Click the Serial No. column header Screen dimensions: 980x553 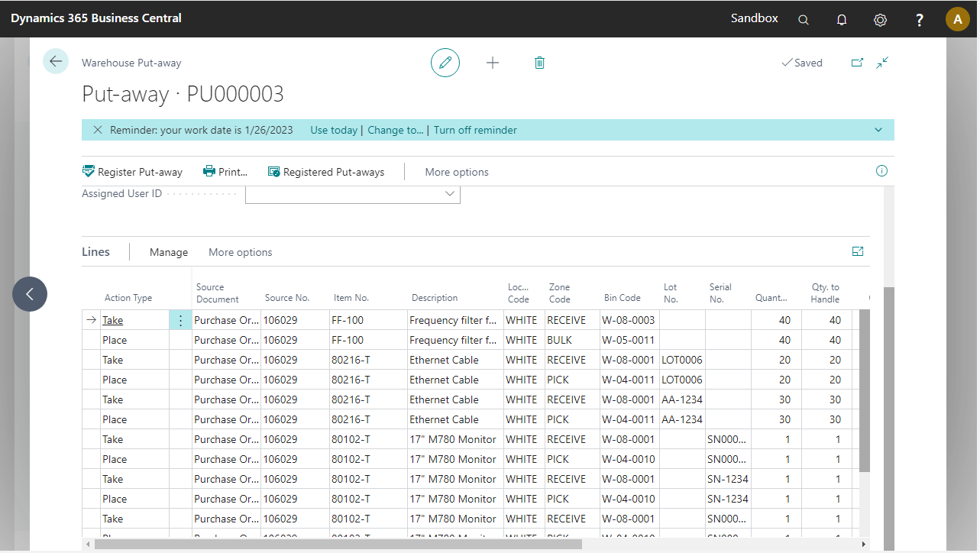pyautogui.click(x=720, y=293)
